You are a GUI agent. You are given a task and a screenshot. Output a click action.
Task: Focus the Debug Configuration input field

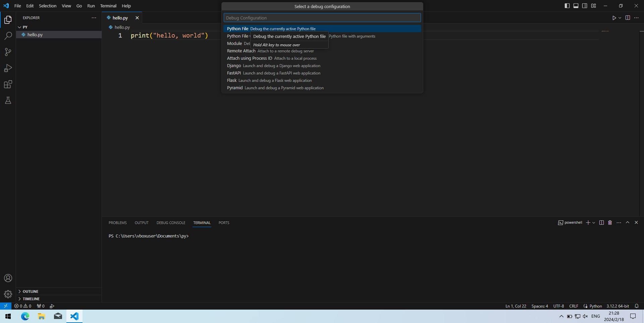[x=322, y=18]
